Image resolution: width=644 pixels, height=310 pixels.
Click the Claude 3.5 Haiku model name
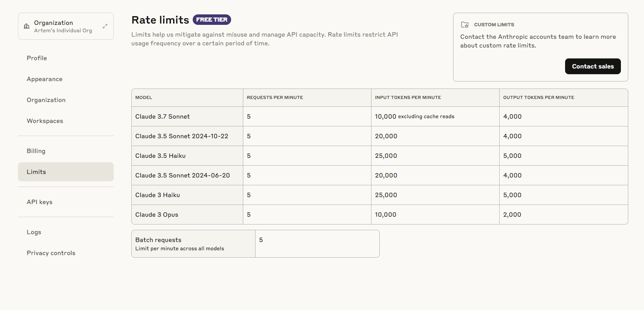tap(160, 156)
